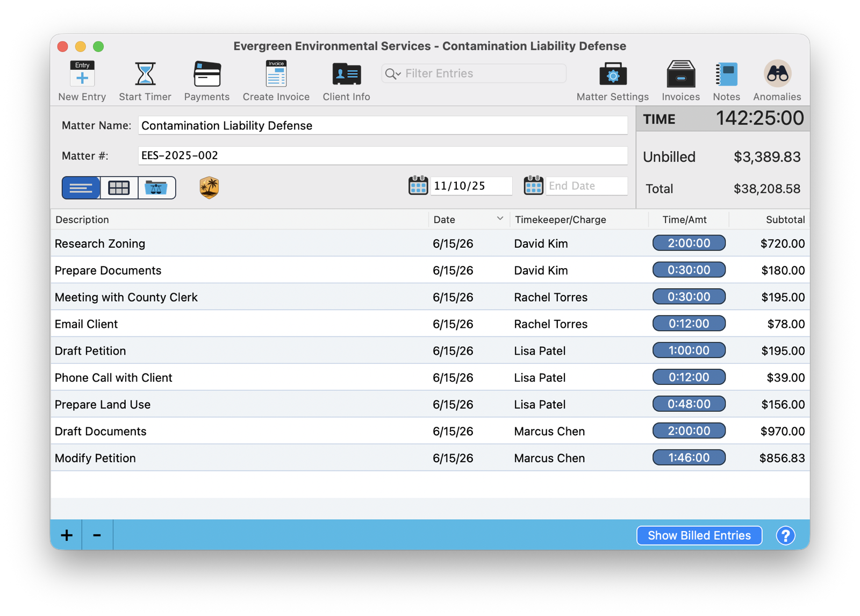This screenshot has width=860, height=616.
Task: Select Modify Petition entry
Action: tap(430, 458)
